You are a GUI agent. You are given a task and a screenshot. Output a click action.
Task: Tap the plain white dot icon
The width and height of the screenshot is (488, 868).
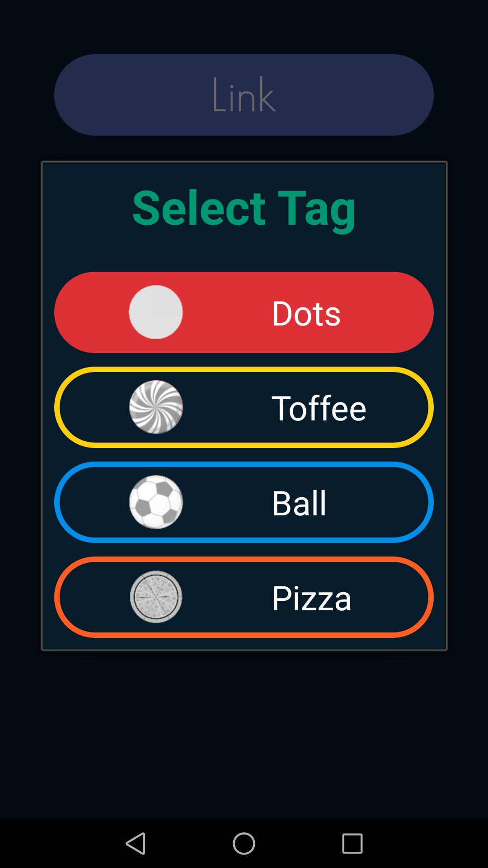coord(156,312)
